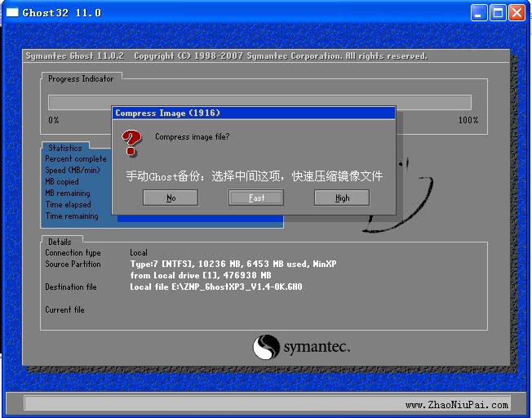The width and height of the screenshot is (532, 418).
Task: Click 'MB copied' statistic row
Action: [62, 182]
